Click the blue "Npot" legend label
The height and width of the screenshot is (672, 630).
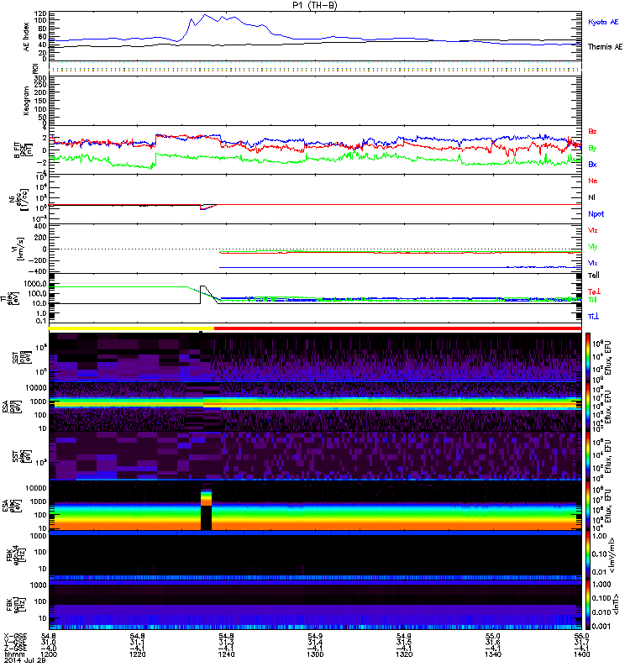coord(596,214)
